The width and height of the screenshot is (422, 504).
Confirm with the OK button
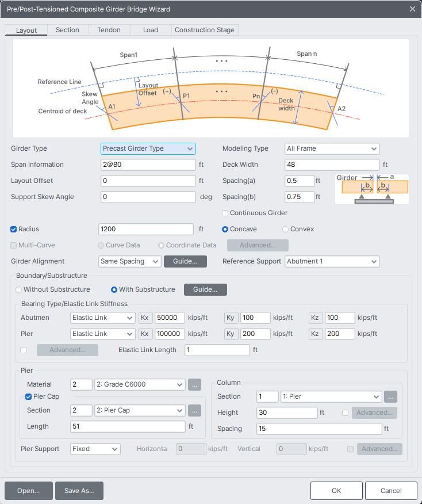click(336, 491)
